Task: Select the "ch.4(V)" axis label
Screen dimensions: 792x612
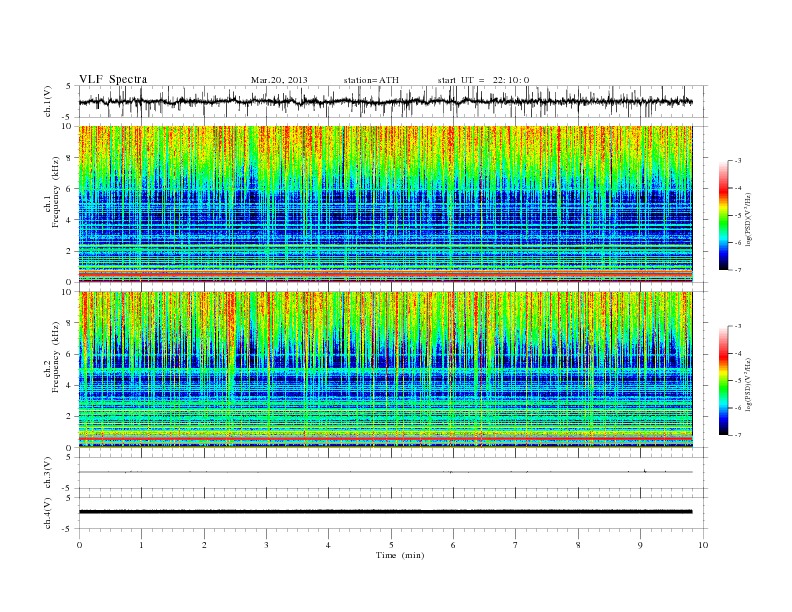Action: pos(47,513)
